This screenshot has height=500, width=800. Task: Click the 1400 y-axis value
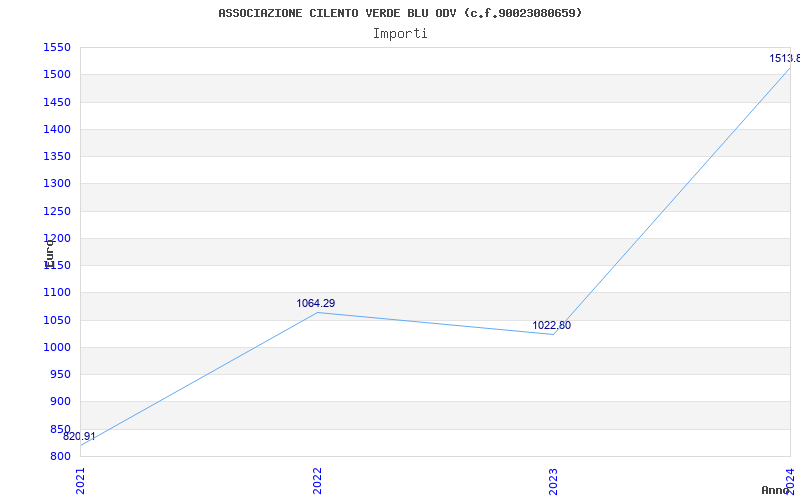(57, 130)
